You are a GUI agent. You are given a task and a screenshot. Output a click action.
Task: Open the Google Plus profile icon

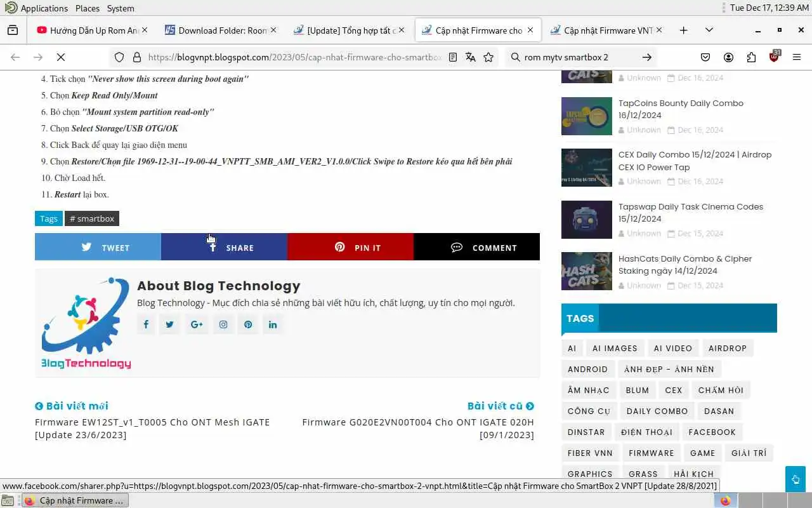pos(197,324)
